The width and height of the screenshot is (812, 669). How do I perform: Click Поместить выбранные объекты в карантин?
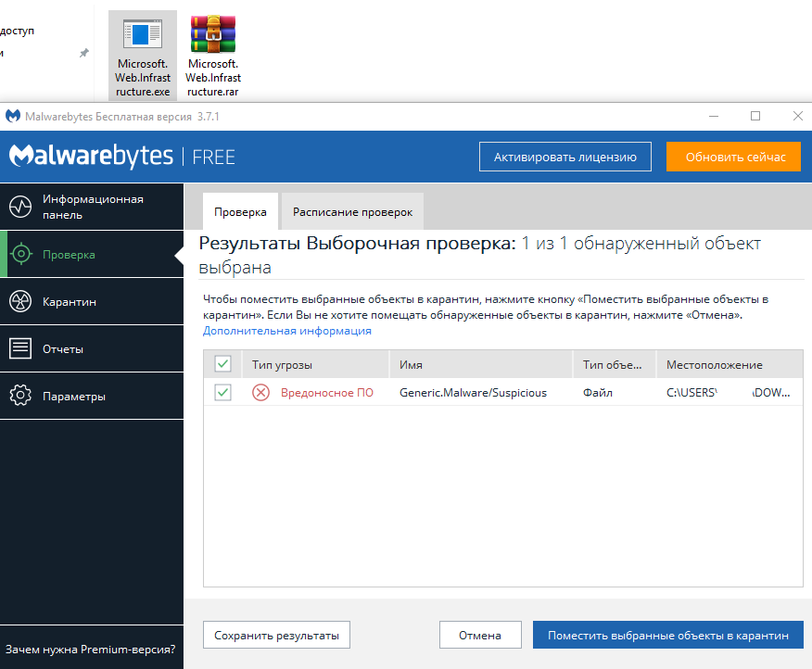click(x=668, y=635)
